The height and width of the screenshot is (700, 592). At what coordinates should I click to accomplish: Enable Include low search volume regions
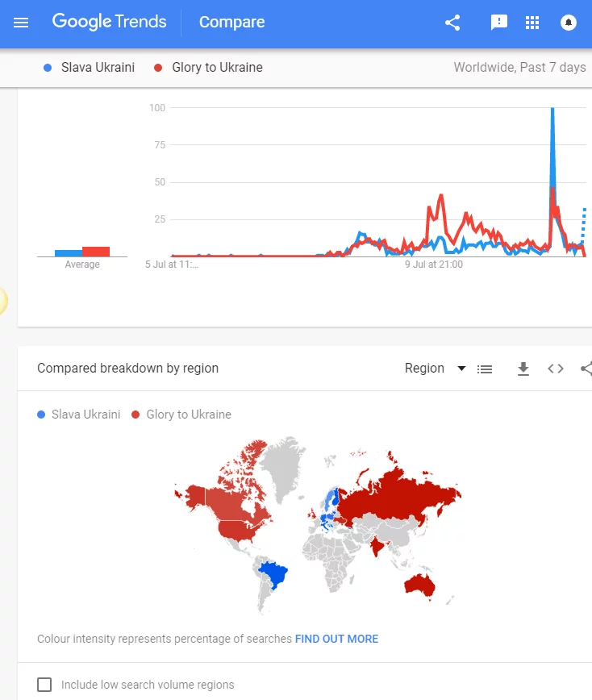45,685
